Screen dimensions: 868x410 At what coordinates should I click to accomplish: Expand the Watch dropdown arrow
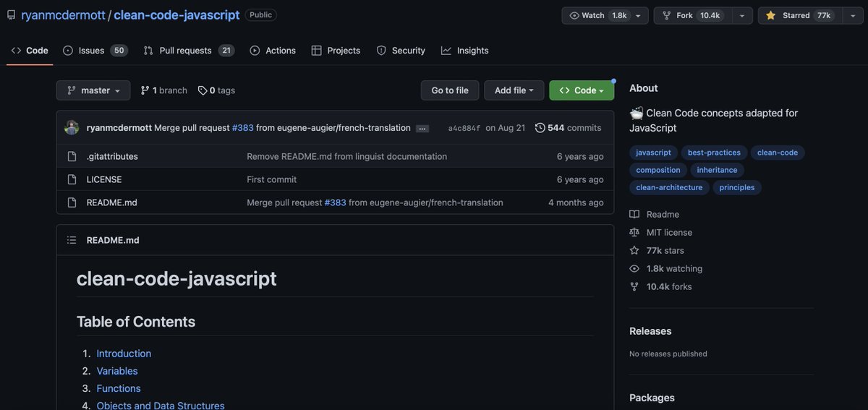pos(638,15)
